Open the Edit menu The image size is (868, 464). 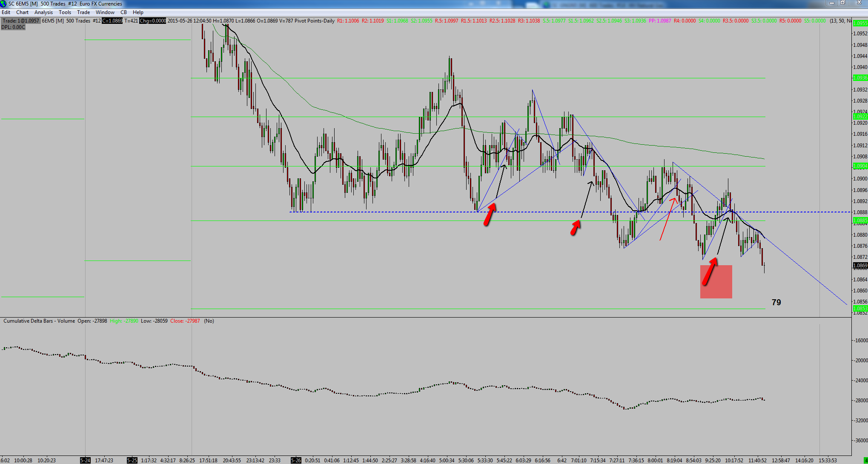click(6, 12)
